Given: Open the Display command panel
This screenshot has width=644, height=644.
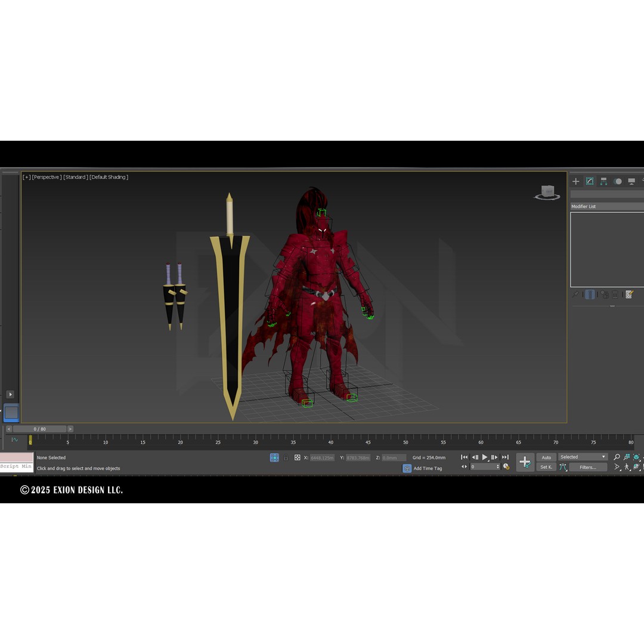Looking at the screenshot, I should (631, 181).
